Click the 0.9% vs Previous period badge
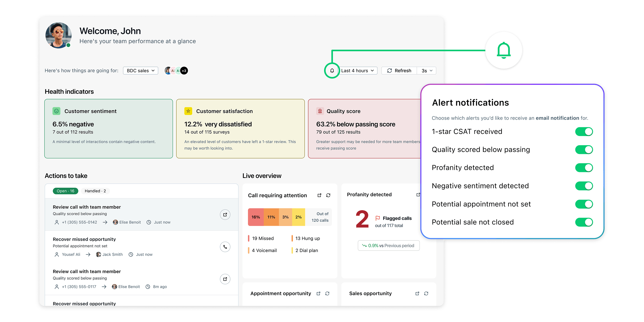644x322 pixels. point(389,246)
